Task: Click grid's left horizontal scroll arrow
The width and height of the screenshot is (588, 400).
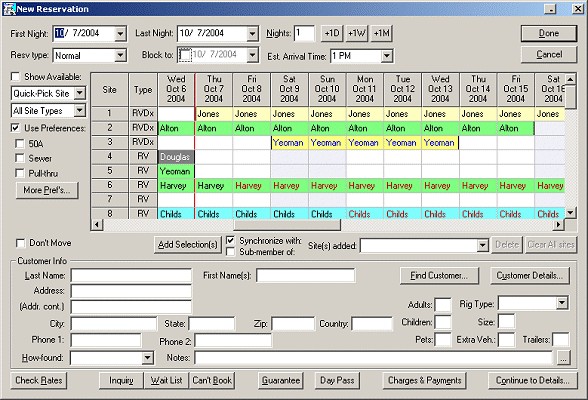Action: coord(97,225)
